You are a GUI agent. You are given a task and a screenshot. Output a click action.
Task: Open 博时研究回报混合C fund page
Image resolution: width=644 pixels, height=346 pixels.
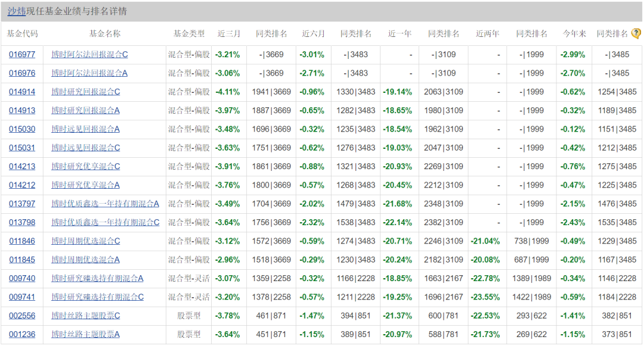[x=86, y=92]
